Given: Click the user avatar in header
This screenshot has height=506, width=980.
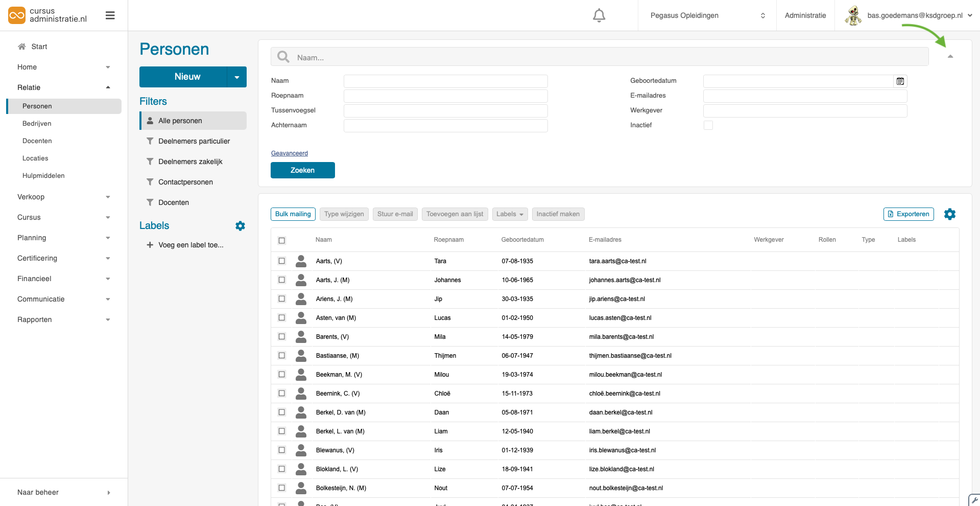Looking at the screenshot, I should 853,15.
